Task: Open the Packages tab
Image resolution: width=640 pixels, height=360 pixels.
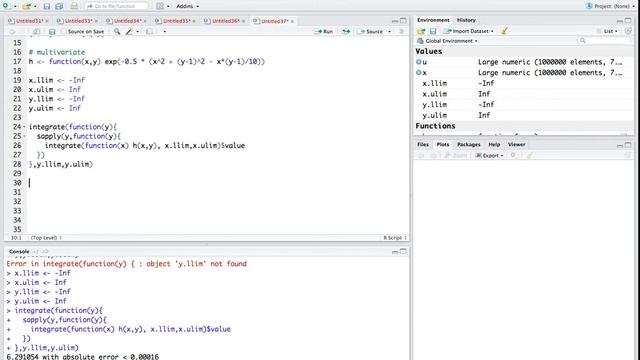Action: (469, 144)
